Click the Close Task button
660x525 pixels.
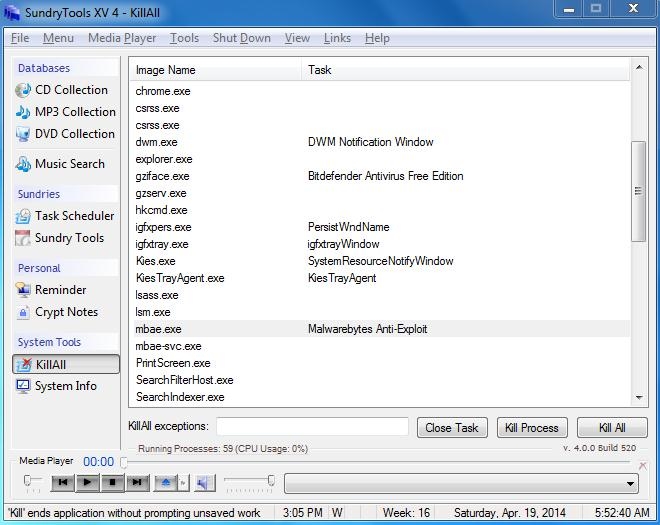click(452, 427)
